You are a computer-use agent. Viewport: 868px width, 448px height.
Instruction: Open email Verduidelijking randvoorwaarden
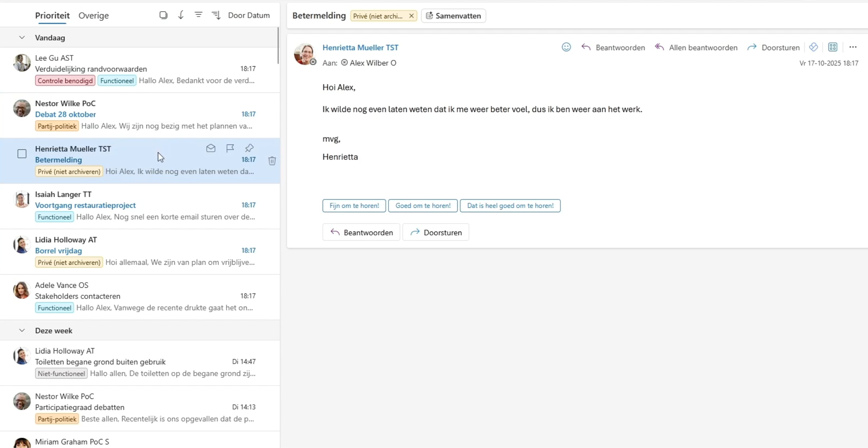point(140,70)
